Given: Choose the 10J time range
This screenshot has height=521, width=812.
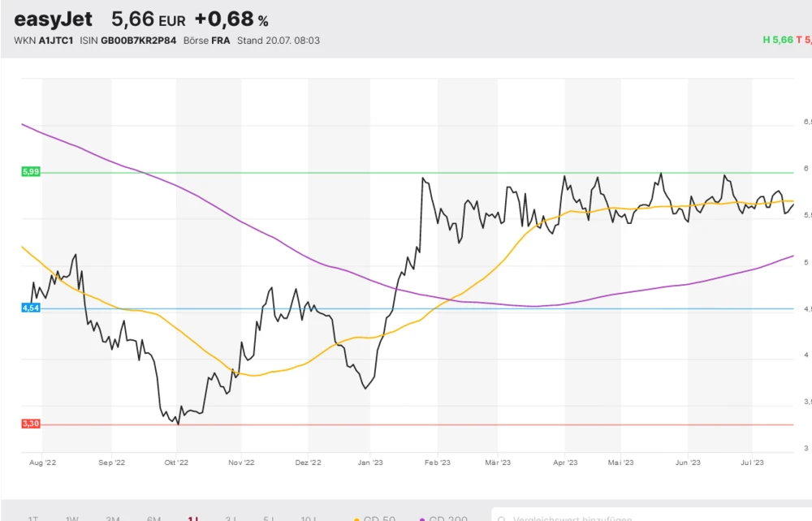Looking at the screenshot, I should tap(309, 519).
